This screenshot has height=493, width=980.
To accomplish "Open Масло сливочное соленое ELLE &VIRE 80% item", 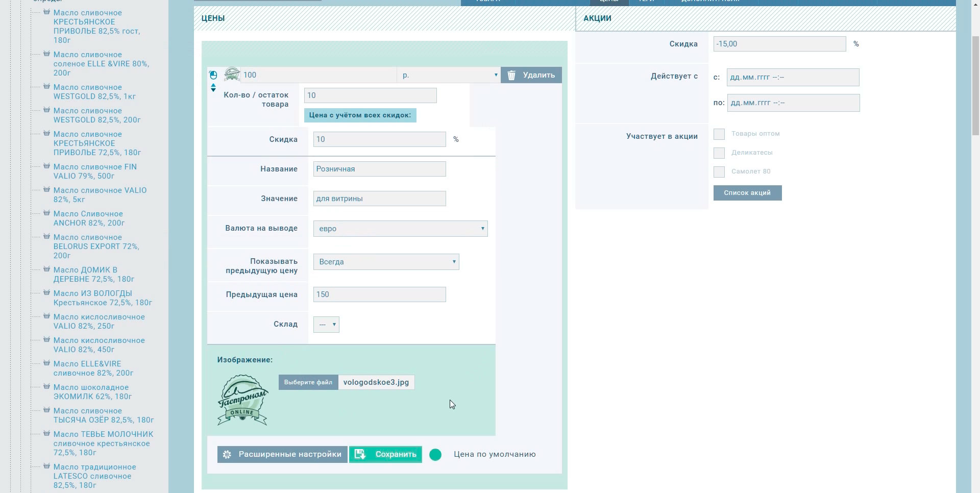I will coord(101,64).
